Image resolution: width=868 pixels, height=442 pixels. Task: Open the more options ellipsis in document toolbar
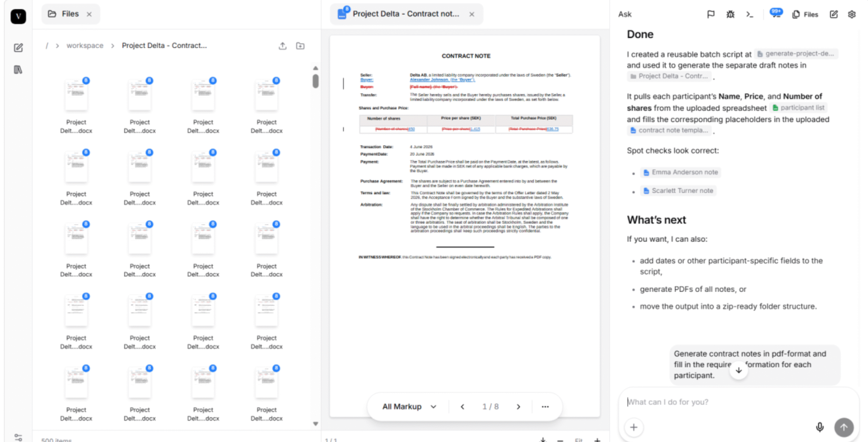(545, 406)
